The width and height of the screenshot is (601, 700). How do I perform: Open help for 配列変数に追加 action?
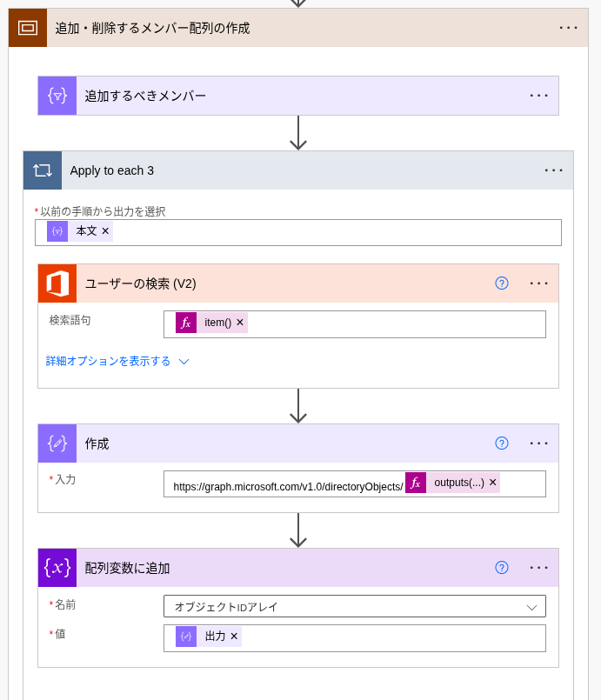(x=502, y=568)
